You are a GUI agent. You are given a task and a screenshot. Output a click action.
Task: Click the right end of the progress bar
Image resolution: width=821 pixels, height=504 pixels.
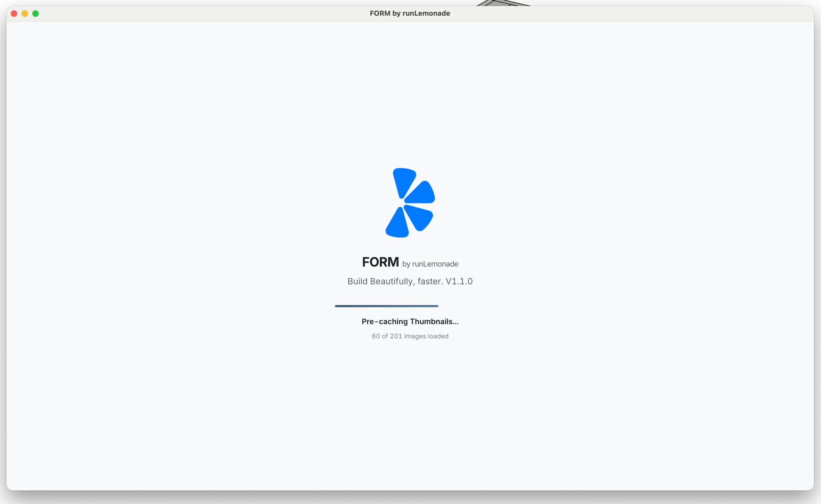tap(436, 306)
